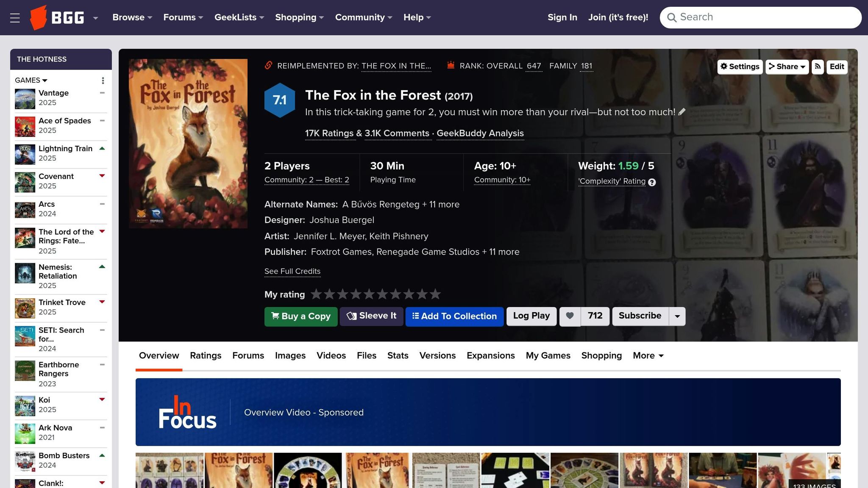Click Sleeve It button
This screenshot has width=868, height=488.
371,316
